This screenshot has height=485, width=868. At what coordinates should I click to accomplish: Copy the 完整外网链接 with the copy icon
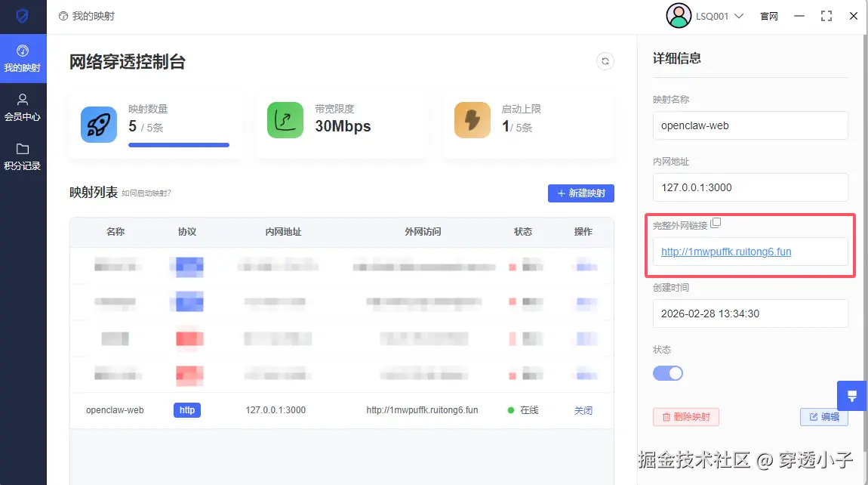(716, 223)
